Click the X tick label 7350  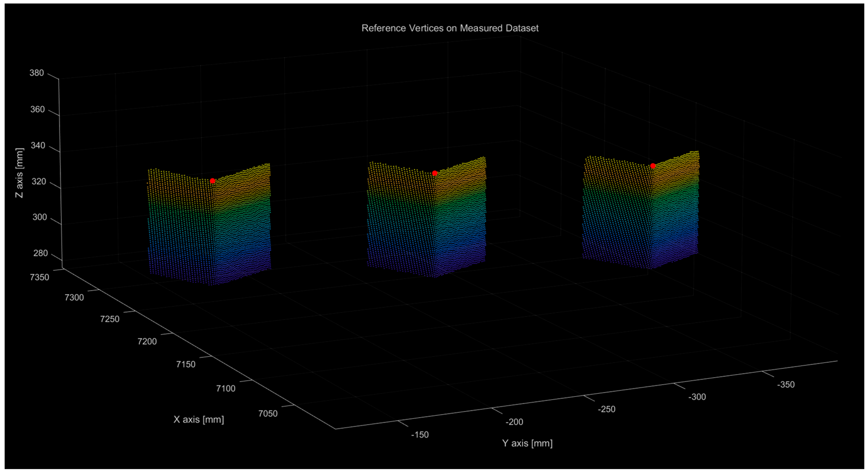(39, 278)
